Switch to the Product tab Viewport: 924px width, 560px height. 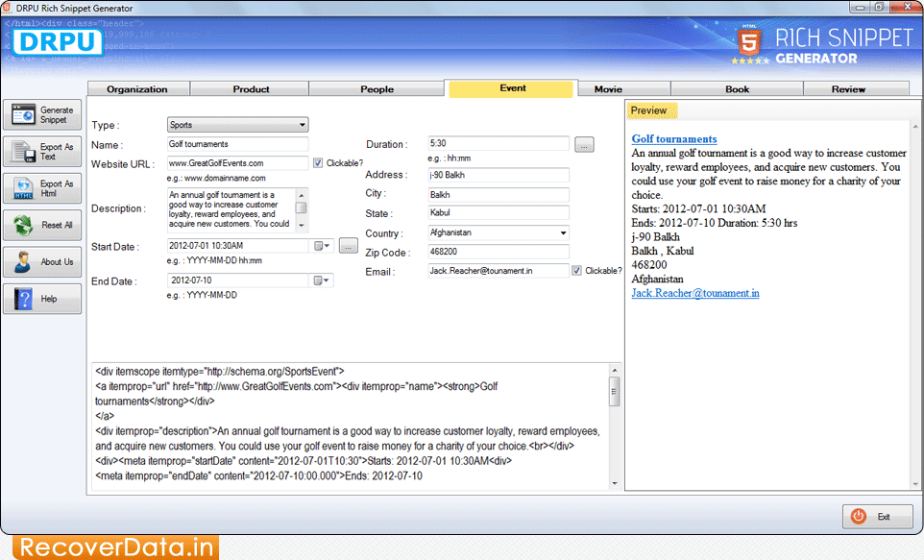point(250,89)
